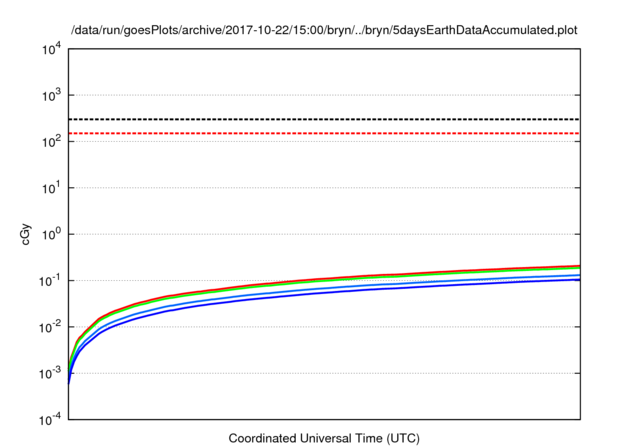Screen dimensions: 640x448
Task: Click the 10^2 y-axis tick label
Action: (51, 142)
